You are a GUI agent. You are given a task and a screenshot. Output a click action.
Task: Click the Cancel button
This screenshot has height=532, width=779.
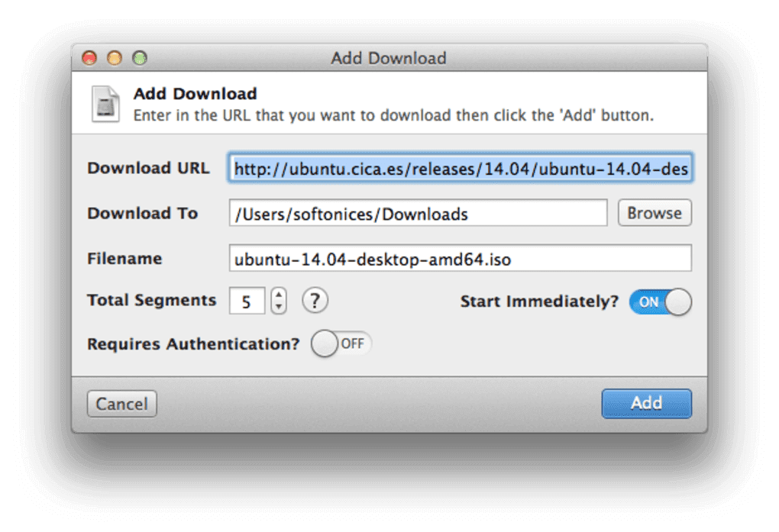tap(121, 403)
